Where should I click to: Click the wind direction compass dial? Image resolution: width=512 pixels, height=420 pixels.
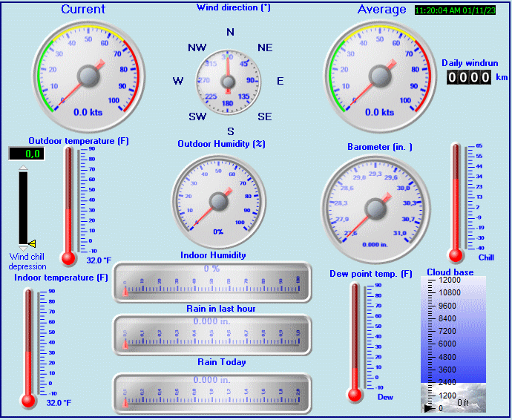(x=228, y=81)
